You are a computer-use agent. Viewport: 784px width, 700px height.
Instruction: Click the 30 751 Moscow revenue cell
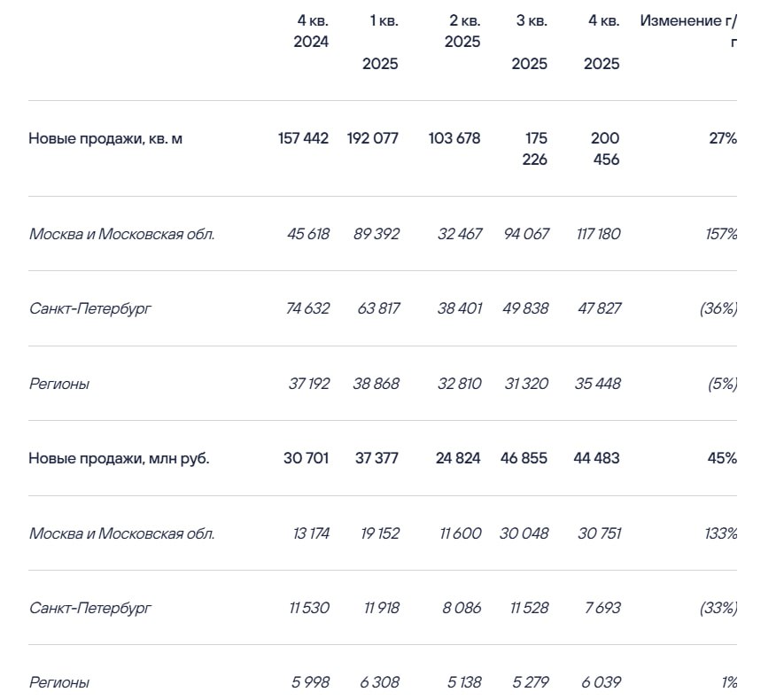[598, 533]
